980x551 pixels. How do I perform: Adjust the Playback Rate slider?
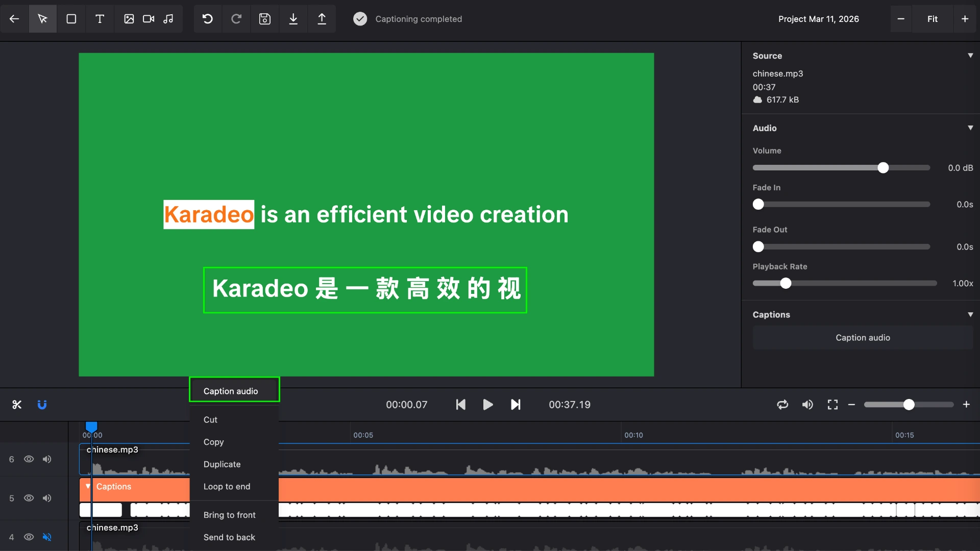786,283
